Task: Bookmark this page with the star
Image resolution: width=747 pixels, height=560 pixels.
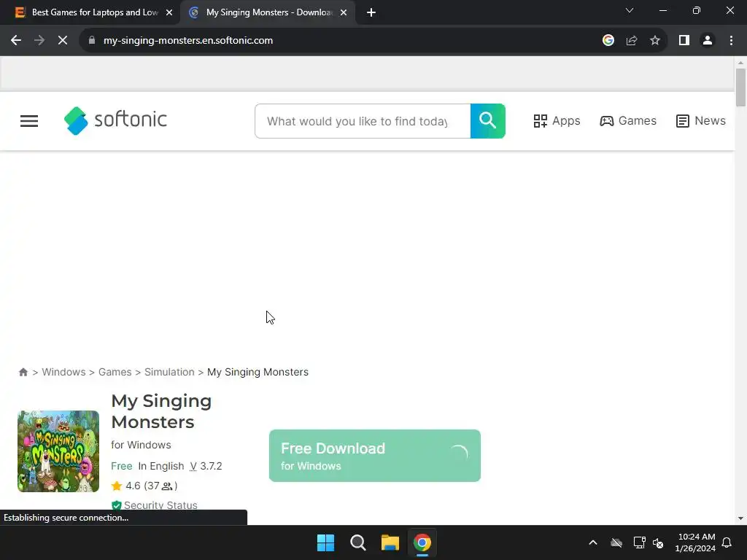Action: 655,41
